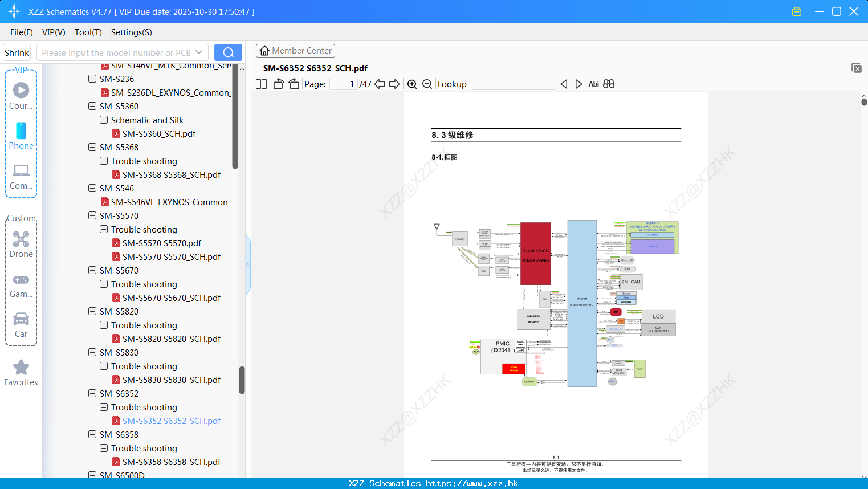Image resolution: width=868 pixels, height=489 pixels.
Task: Click the home icon in Member Center
Action: (264, 51)
